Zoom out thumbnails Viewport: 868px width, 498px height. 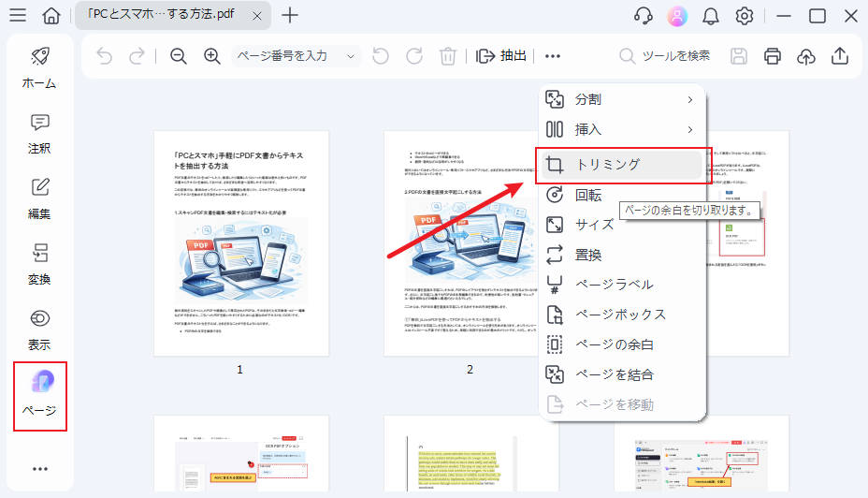click(x=179, y=56)
